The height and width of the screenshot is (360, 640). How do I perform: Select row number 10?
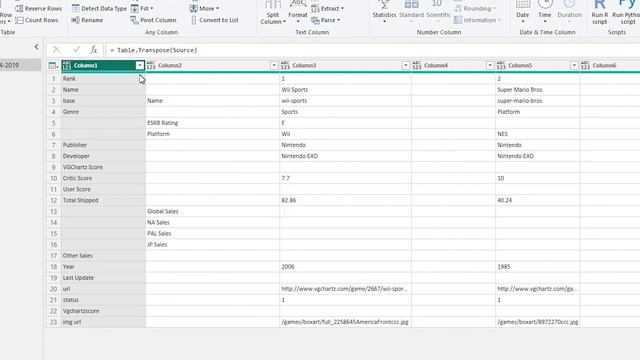pyautogui.click(x=53, y=178)
